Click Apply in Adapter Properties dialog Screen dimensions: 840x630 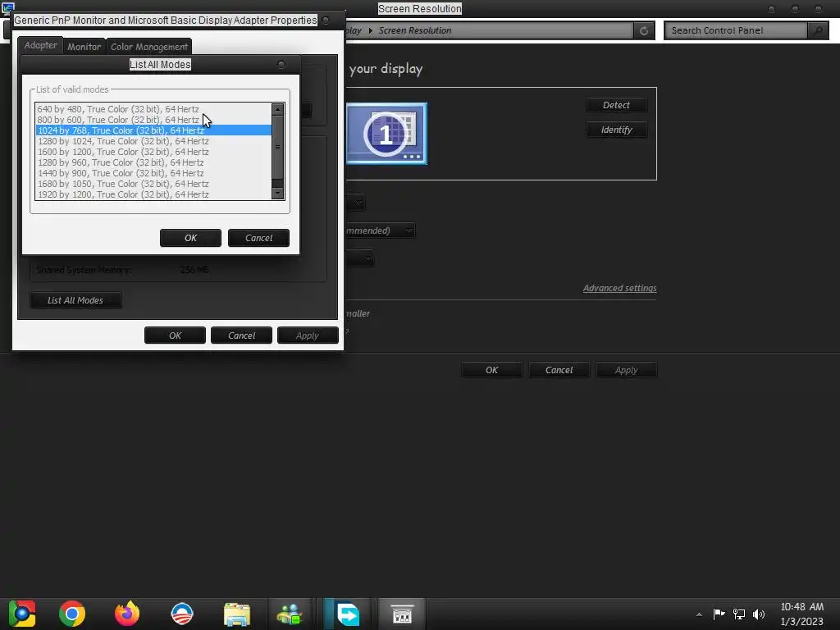tap(308, 336)
